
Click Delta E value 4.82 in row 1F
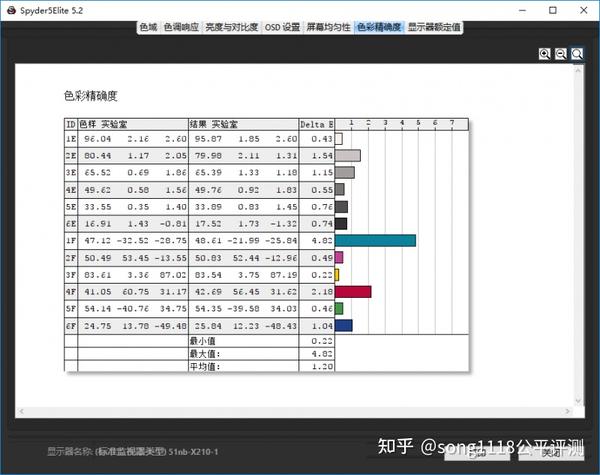322,241
